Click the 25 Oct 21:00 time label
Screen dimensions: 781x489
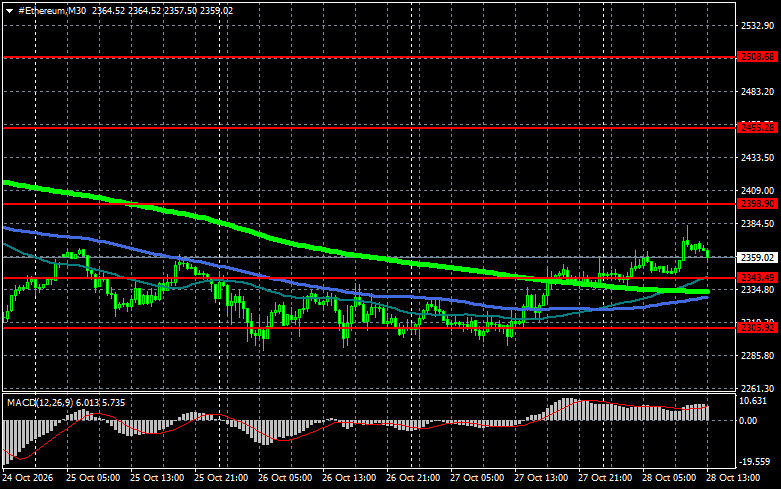click(x=221, y=478)
